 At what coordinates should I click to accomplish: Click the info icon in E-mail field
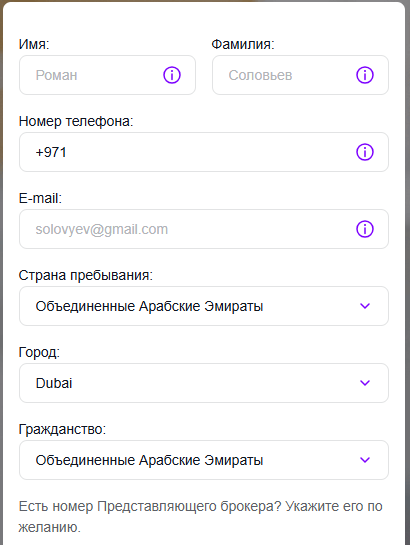click(x=365, y=229)
